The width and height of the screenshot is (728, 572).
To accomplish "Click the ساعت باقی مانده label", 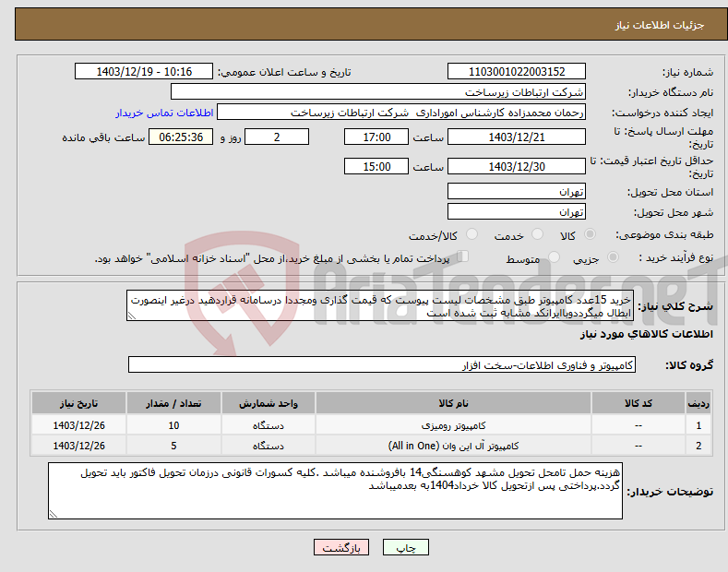I will [103, 137].
